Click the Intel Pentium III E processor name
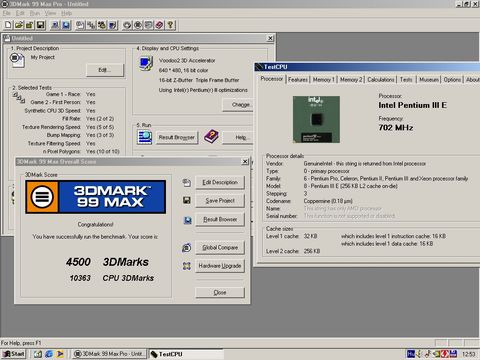480x360 pixels. click(412, 105)
